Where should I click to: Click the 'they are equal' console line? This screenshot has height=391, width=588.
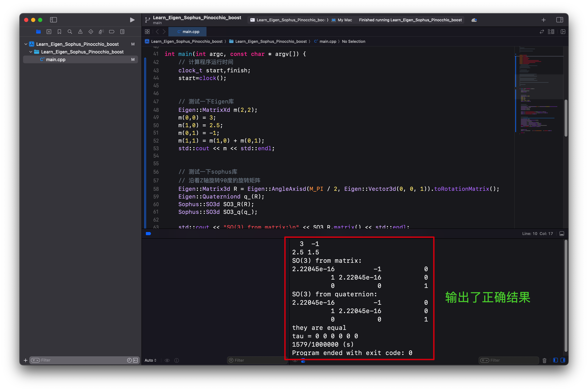pyautogui.click(x=319, y=328)
